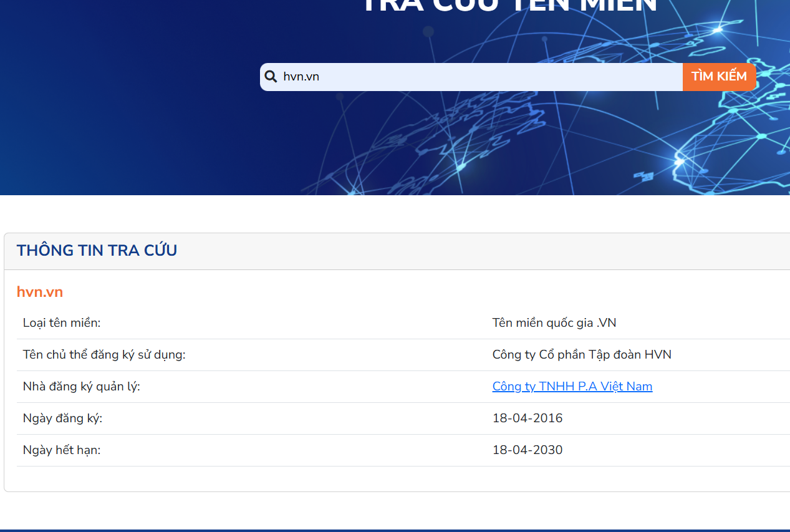Click the Tên chủ thể đăng ký sử dụng label
The height and width of the screenshot is (532, 790).
104,355
